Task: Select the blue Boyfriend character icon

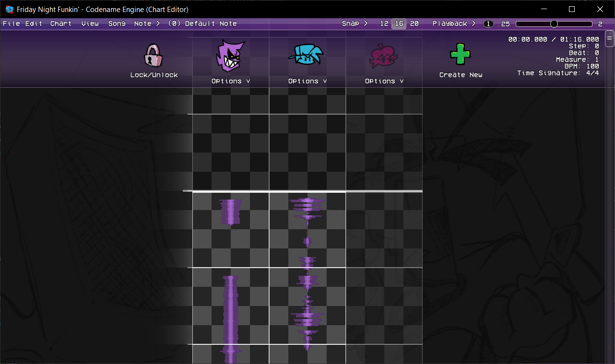Action: click(307, 55)
